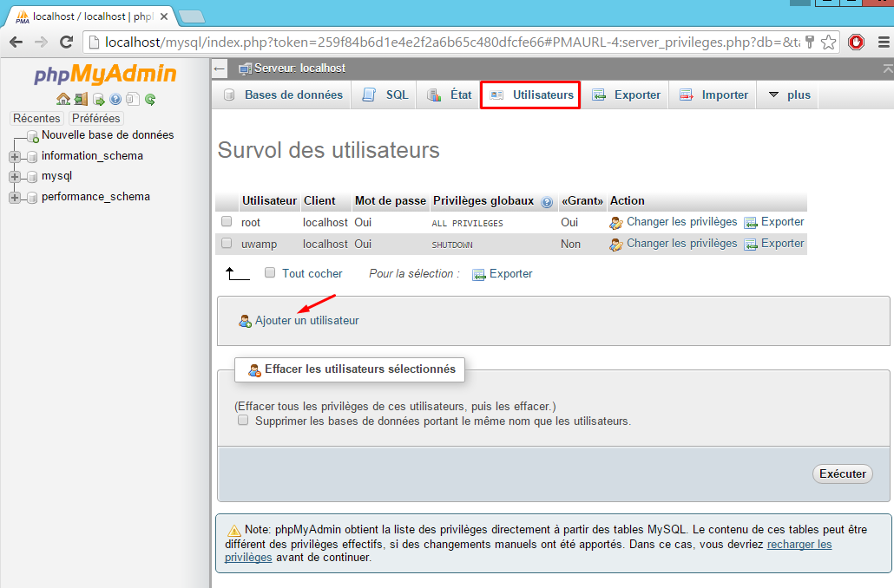Click the logout door icon
This screenshot has width=894, height=588.
click(x=81, y=99)
